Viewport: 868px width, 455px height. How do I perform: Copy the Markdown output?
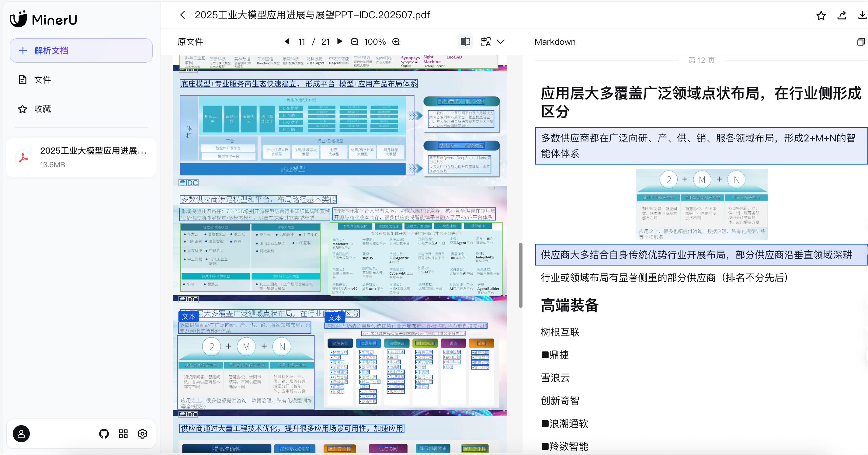click(x=861, y=42)
